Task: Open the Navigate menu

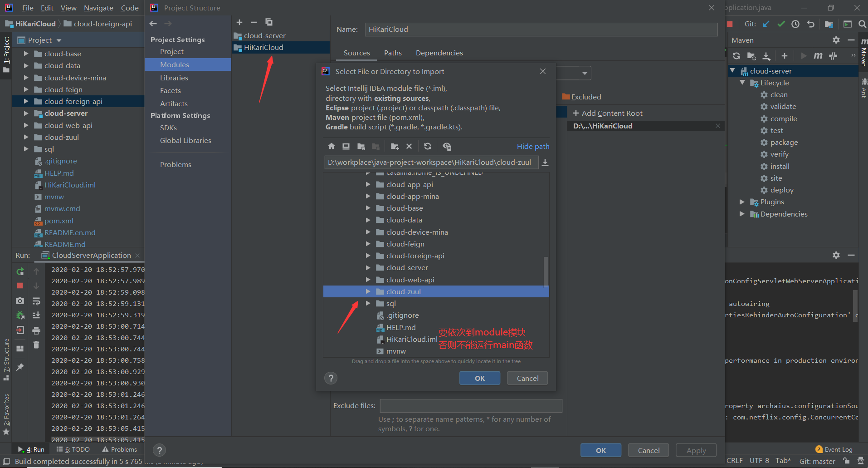Action: pyautogui.click(x=98, y=8)
